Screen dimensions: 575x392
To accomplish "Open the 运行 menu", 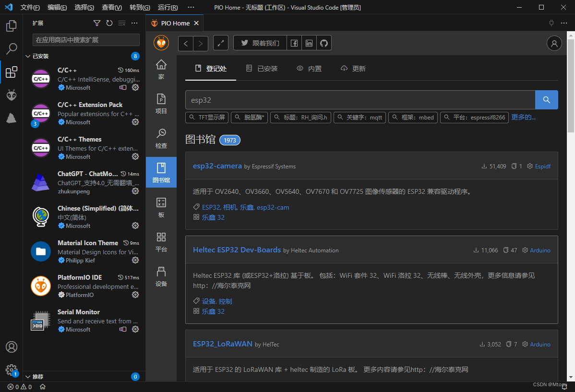I will click(x=168, y=8).
